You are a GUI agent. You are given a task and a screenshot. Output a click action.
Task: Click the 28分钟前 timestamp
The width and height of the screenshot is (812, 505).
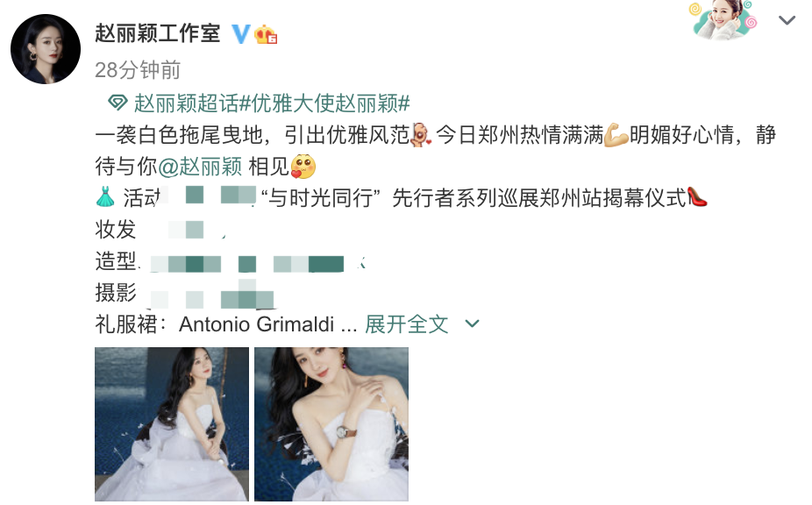pyautogui.click(x=138, y=70)
